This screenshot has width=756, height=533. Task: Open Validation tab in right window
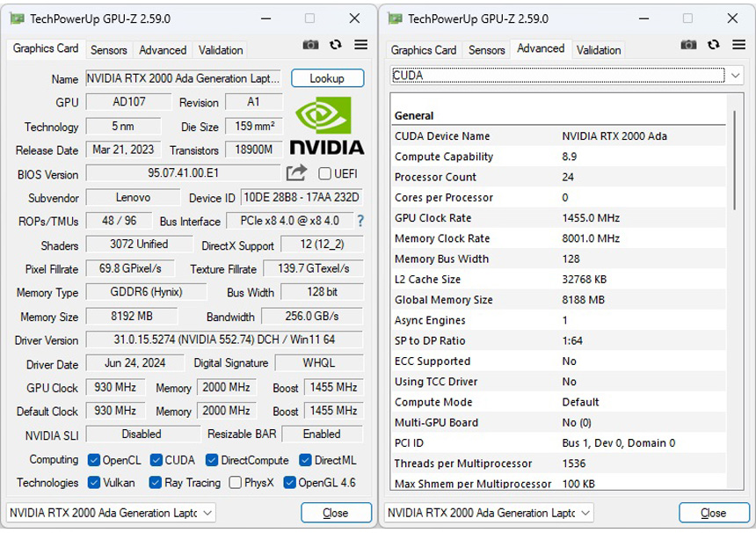coord(599,50)
